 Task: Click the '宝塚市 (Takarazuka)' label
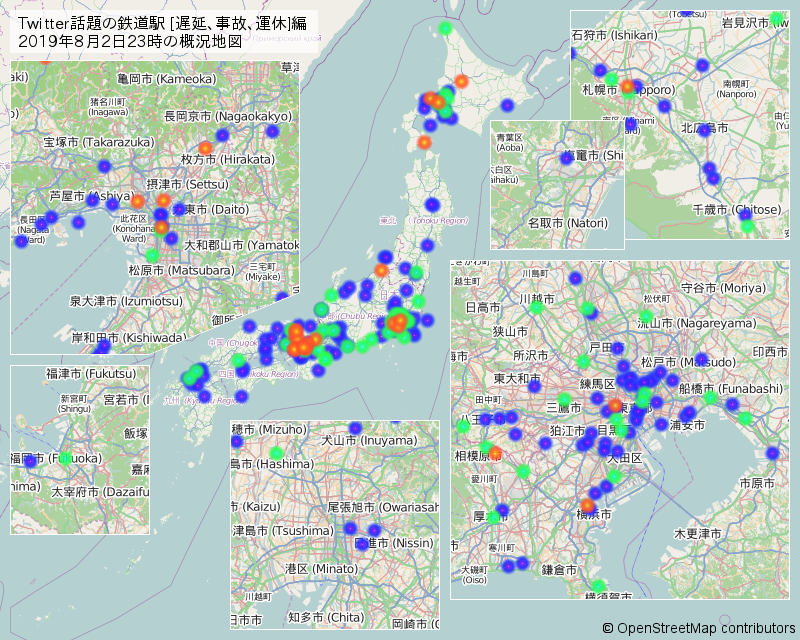(x=99, y=142)
